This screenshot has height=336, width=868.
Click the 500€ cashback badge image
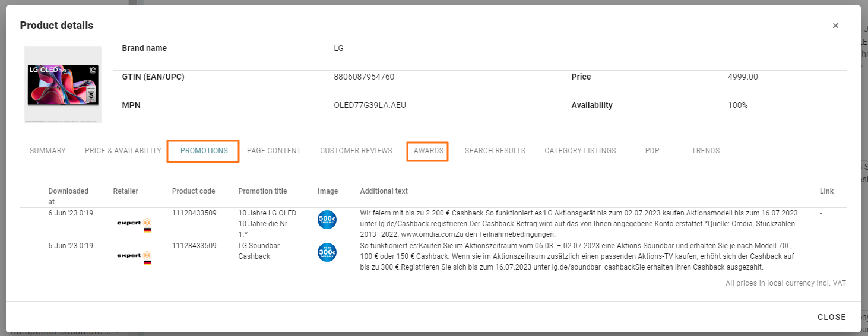[x=327, y=220]
